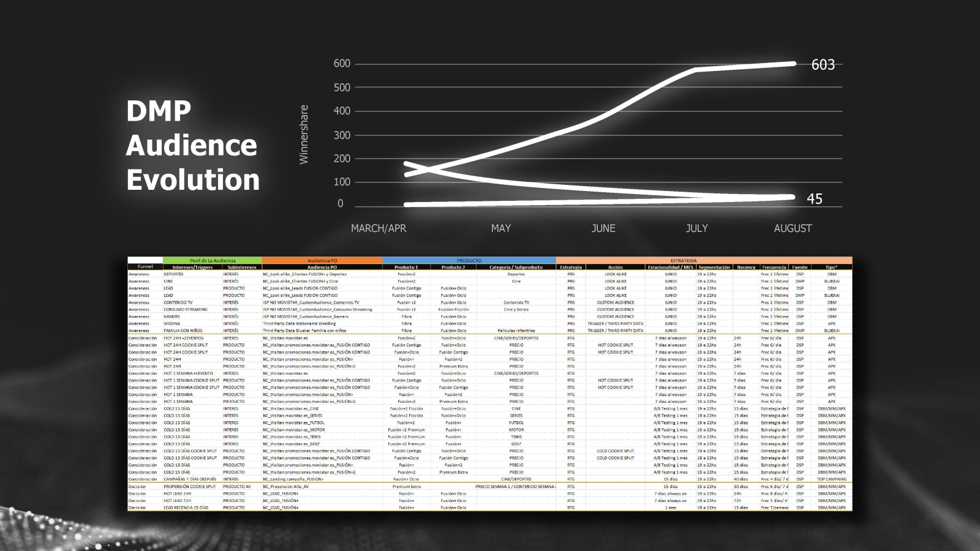Click the 'TOP CAMPAING' type cell

(832, 479)
